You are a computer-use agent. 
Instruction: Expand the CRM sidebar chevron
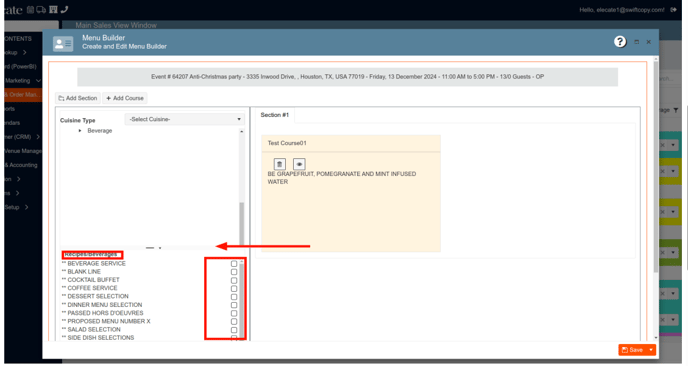tap(38, 137)
